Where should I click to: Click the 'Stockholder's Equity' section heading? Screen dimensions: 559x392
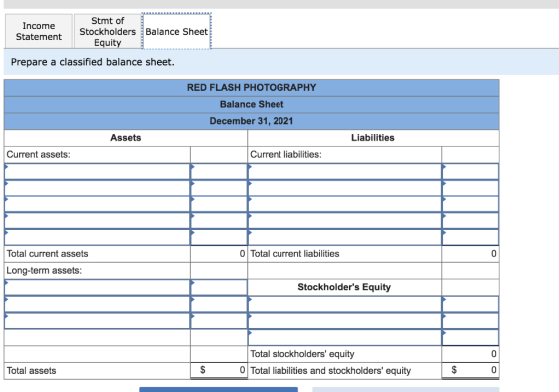pyautogui.click(x=344, y=287)
